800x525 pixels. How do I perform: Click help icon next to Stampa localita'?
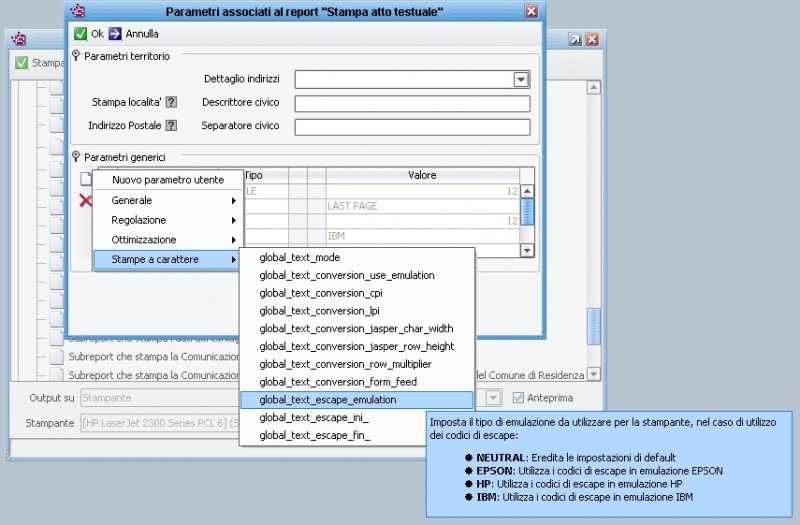171,102
